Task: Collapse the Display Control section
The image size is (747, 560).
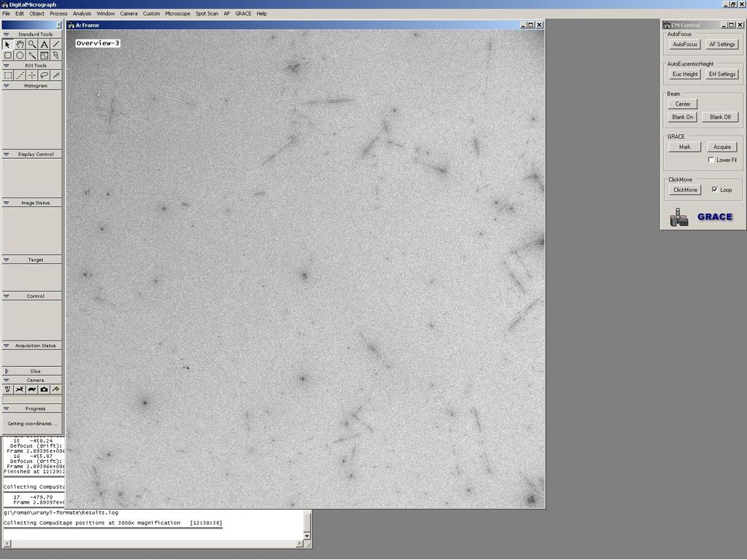Action: click(x=6, y=155)
